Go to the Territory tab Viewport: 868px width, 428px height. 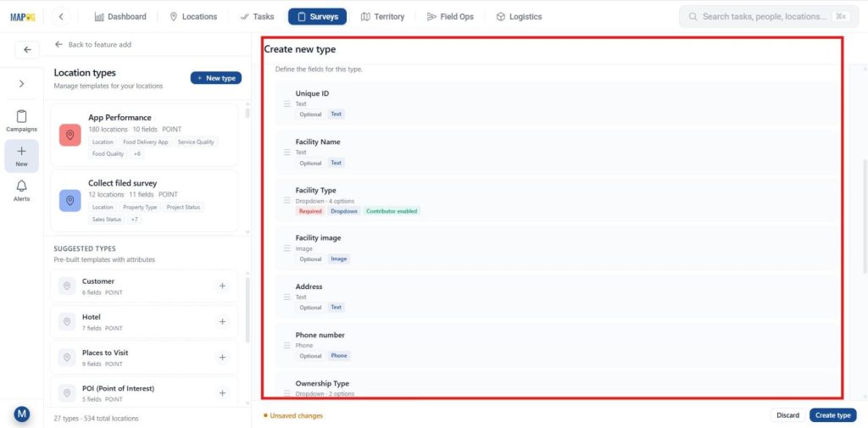382,17
